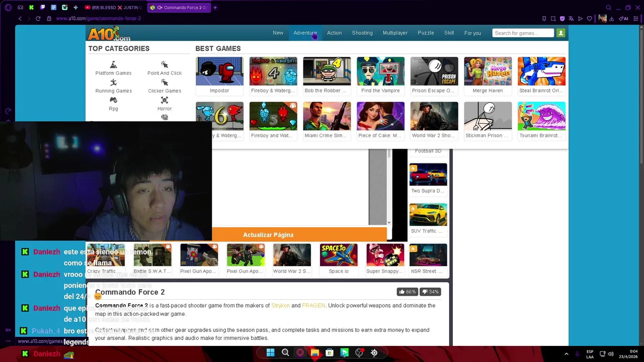The width and height of the screenshot is (644, 362).
Task: Click the translate page icon
Action: [x=571, y=19]
